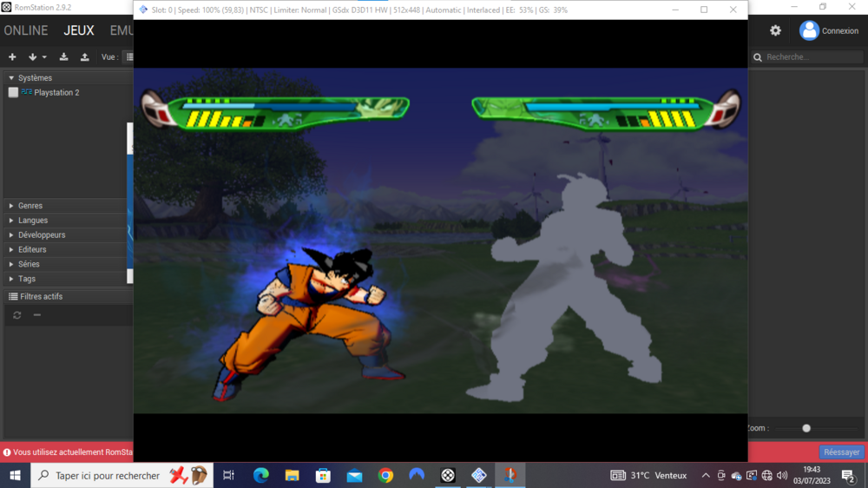Screen dimensions: 868x488
Task: Click the Connexion login link
Action: point(840,31)
